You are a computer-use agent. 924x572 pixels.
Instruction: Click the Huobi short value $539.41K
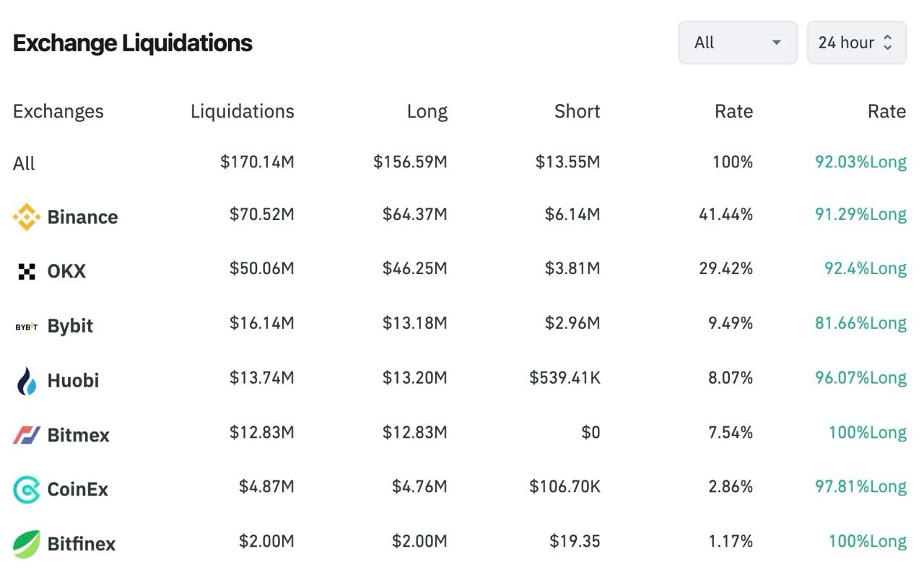[x=565, y=378]
